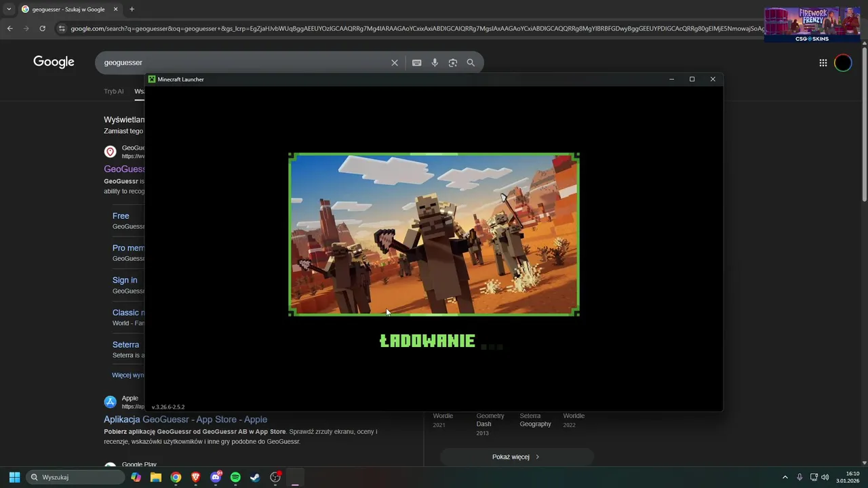The width and height of the screenshot is (868, 488).
Task: Go to Google homepage via logo
Action: click(54, 62)
